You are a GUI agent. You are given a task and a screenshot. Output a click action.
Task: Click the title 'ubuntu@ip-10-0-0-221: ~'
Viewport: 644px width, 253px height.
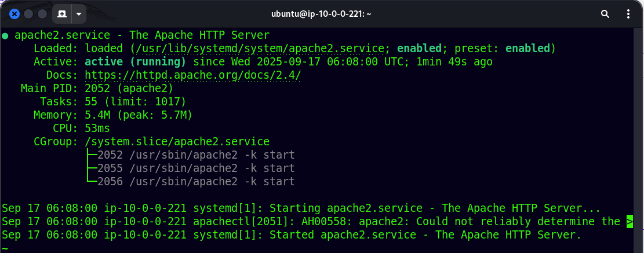pyautogui.click(x=322, y=14)
